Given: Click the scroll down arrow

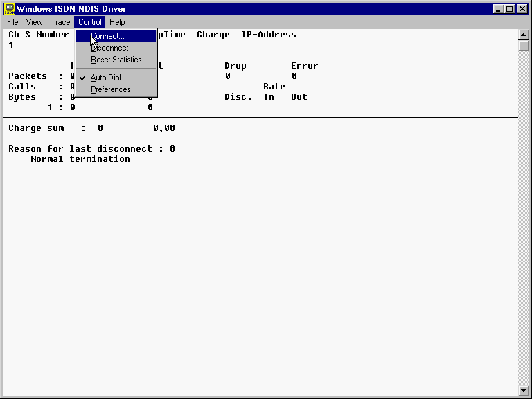Looking at the screenshot, I should [524, 391].
